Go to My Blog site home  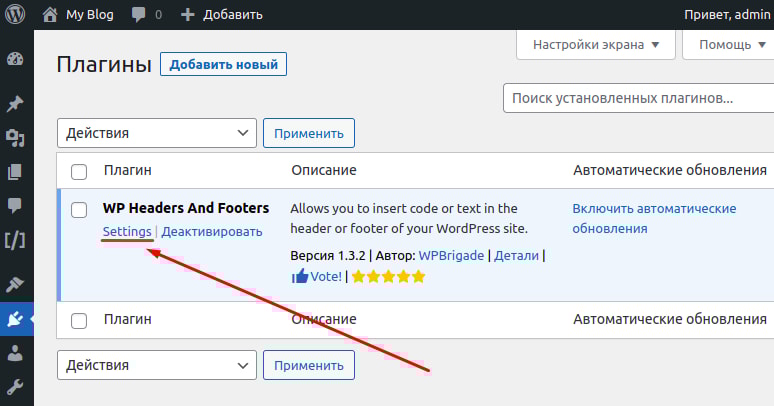tap(77, 15)
